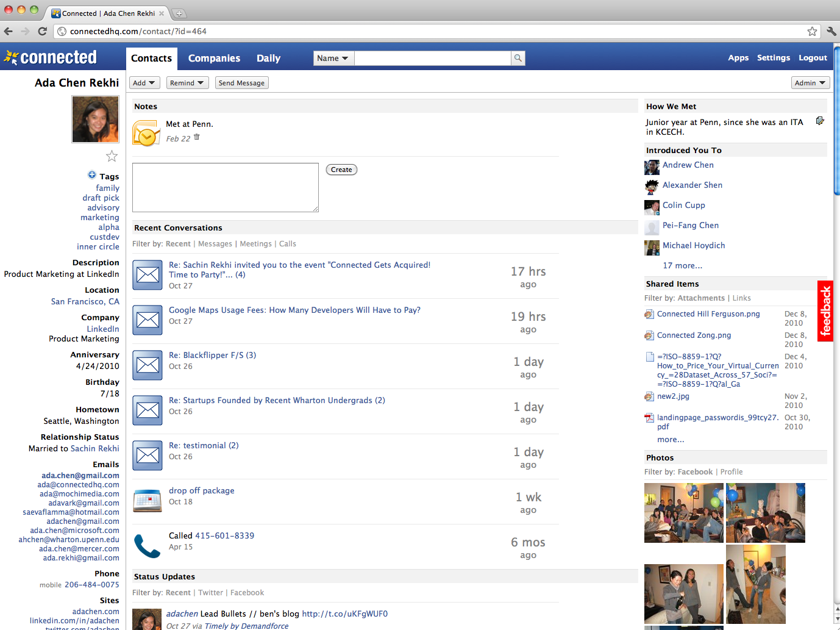Switch to the Contacts tab
Screen dimensions: 840x630
click(151, 59)
